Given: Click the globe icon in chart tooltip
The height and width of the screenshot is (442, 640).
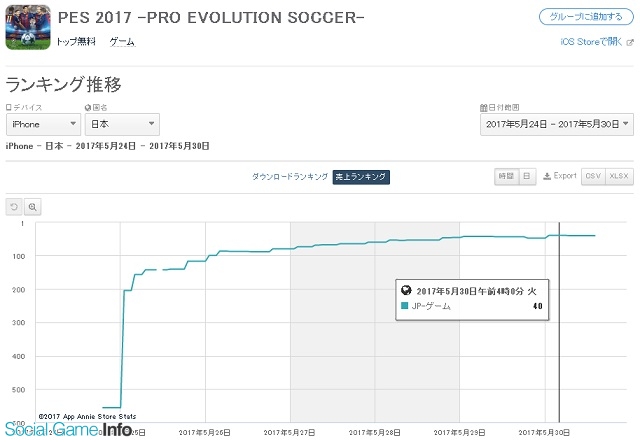Looking at the screenshot, I should [406, 290].
